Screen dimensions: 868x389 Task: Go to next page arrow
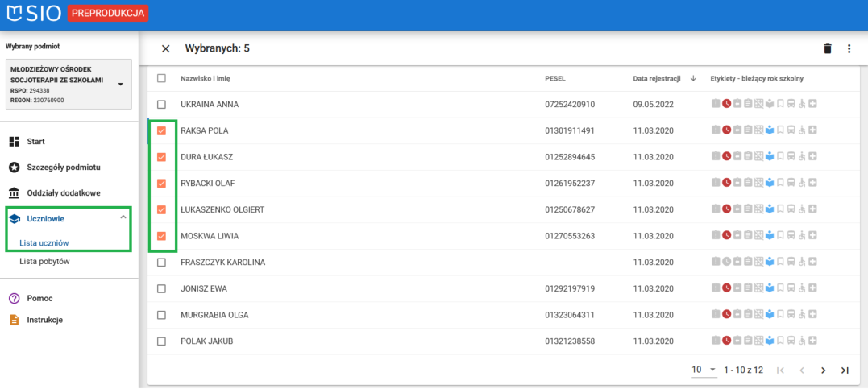coord(823,370)
